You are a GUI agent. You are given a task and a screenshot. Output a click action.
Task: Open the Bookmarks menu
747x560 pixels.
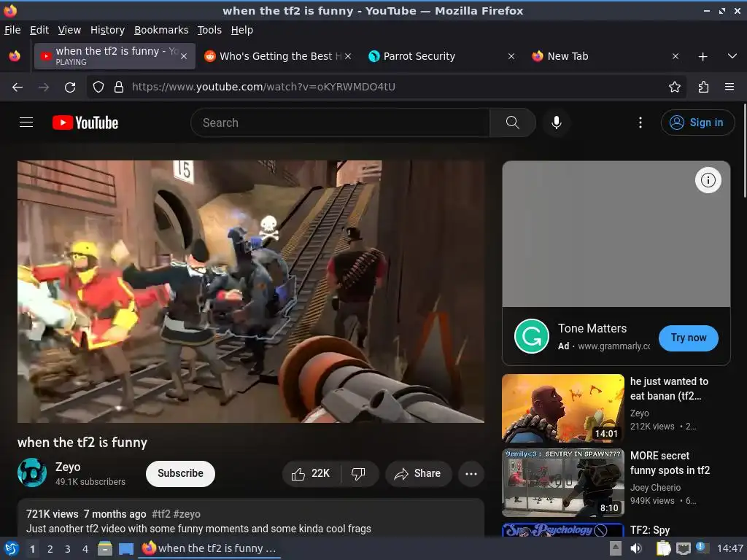(x=161, y=30)
